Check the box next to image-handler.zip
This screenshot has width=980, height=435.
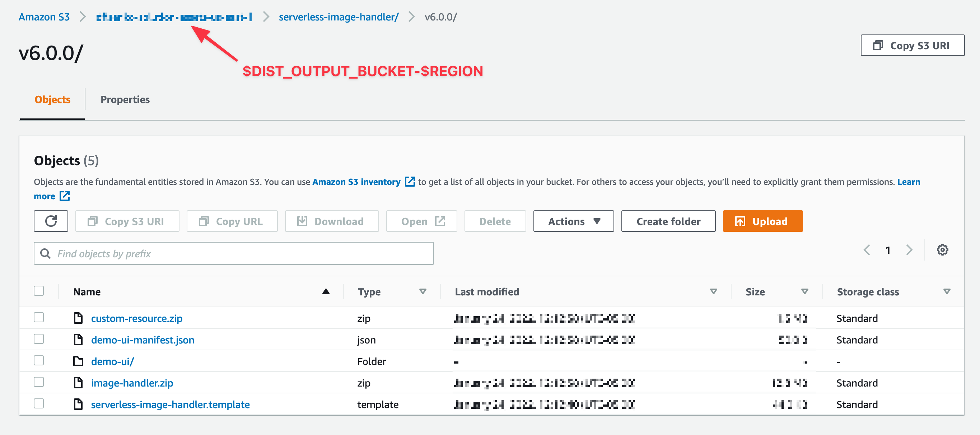click(x=38, y=382)
